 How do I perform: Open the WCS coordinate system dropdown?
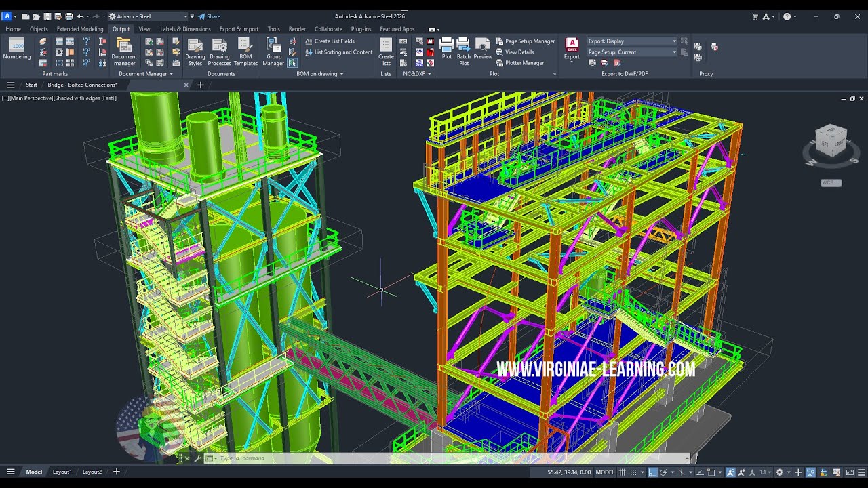tap(831, 183)
